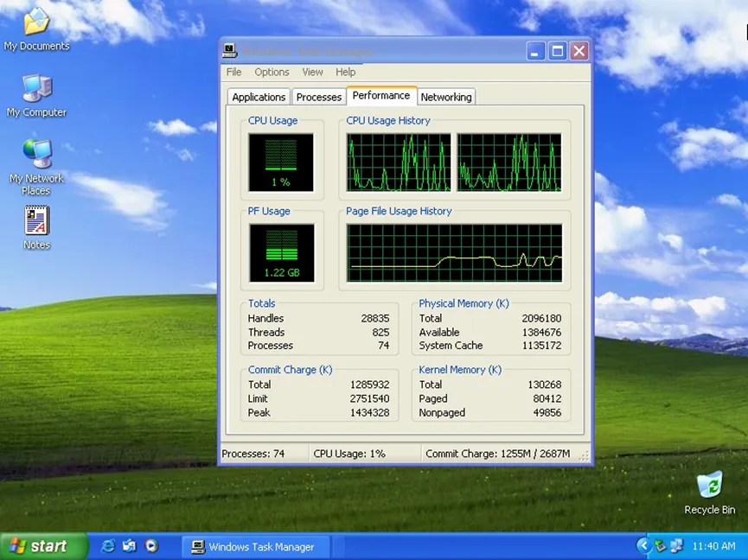Launch Internet Explorer from Quick Launch
The height and width of the screenshot is (560, 748).
108,546
